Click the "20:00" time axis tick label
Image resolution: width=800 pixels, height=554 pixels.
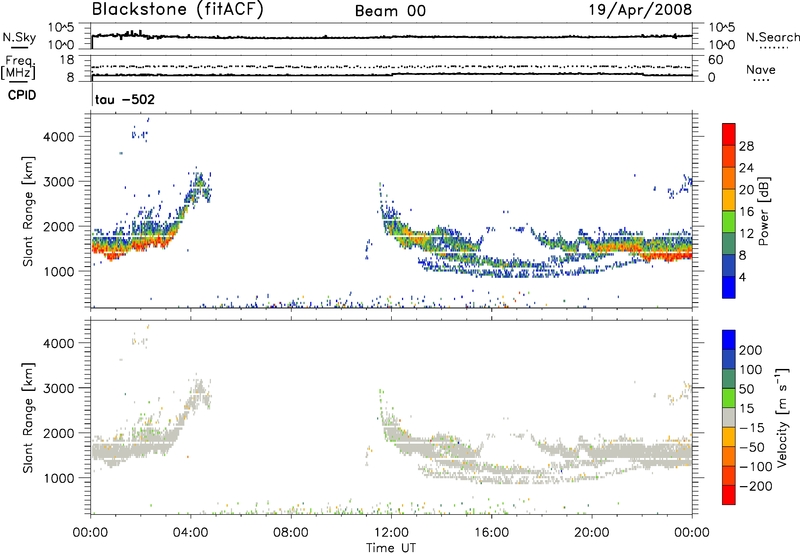point(591,533)
